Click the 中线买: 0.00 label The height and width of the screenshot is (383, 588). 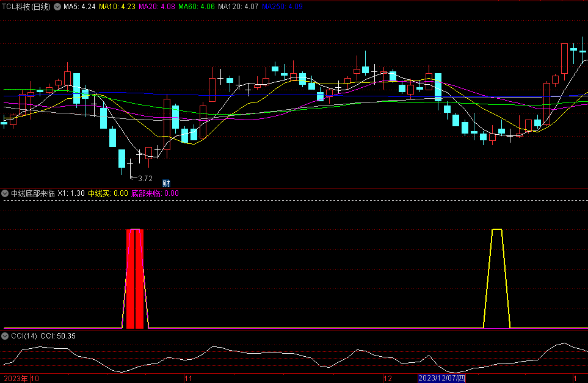coord(108,193)
